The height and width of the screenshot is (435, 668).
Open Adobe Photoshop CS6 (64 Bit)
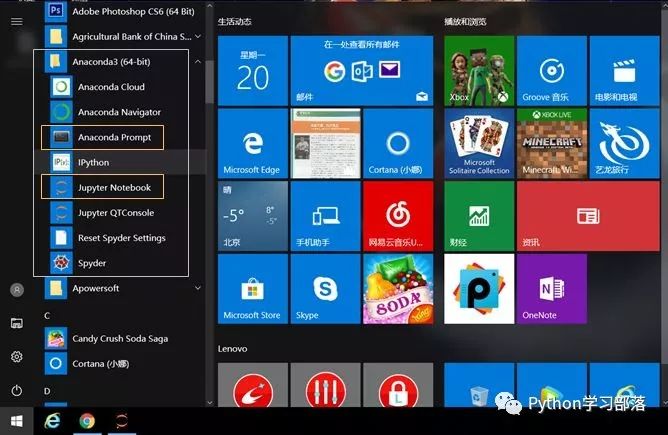(x=120, y=12)
